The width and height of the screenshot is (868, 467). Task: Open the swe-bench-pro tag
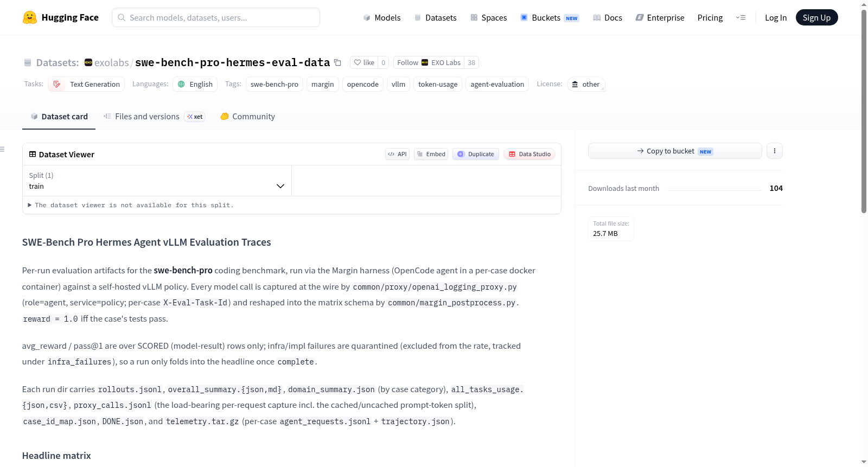click(275, 84)
